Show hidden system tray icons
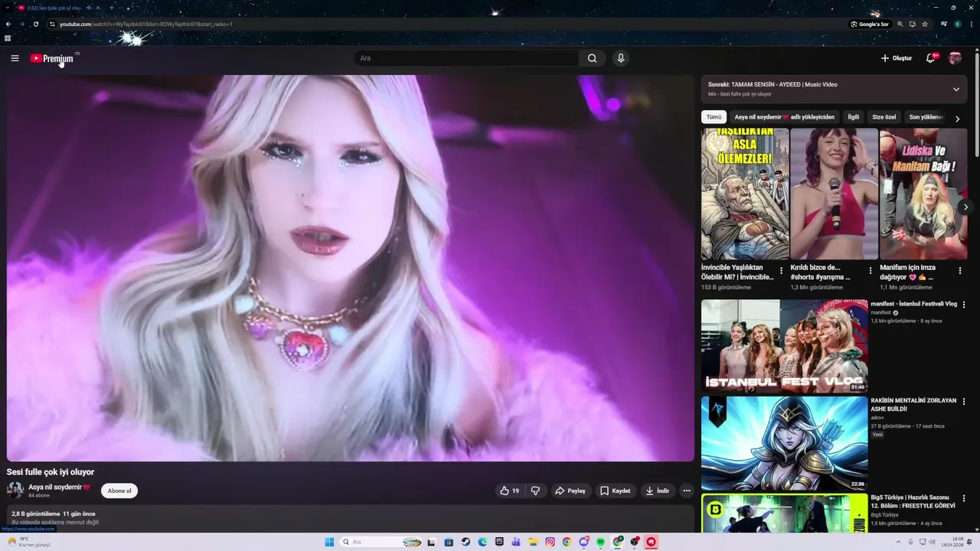 pyautogui.click(x=898, y=542)
